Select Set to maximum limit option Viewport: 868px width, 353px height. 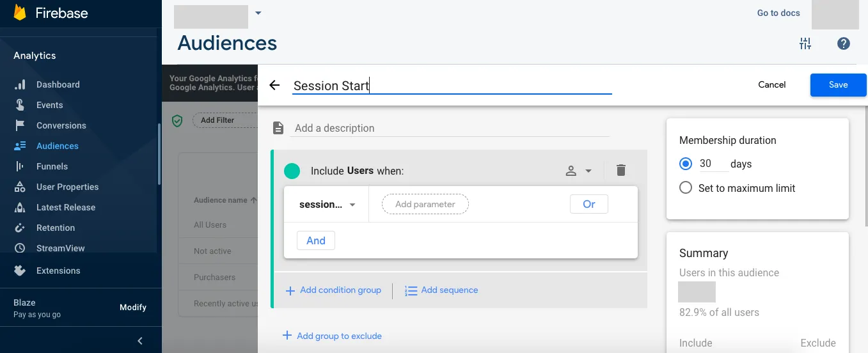click(686, 188)
